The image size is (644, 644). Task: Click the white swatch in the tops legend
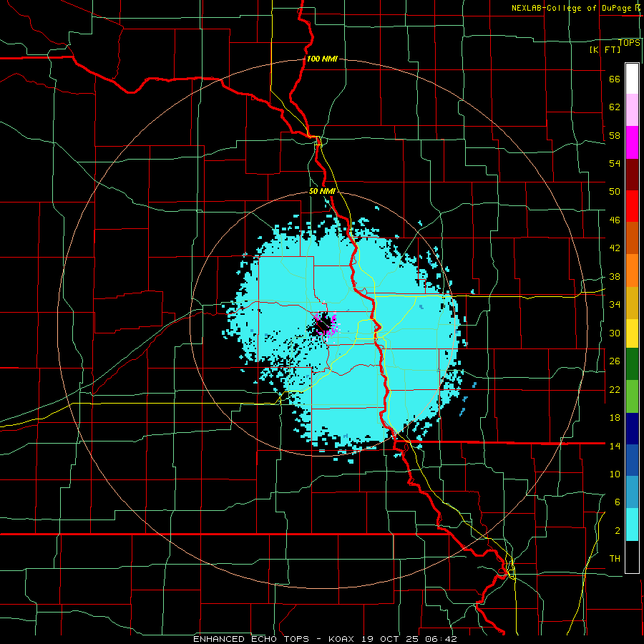click(x=632, y=79)
